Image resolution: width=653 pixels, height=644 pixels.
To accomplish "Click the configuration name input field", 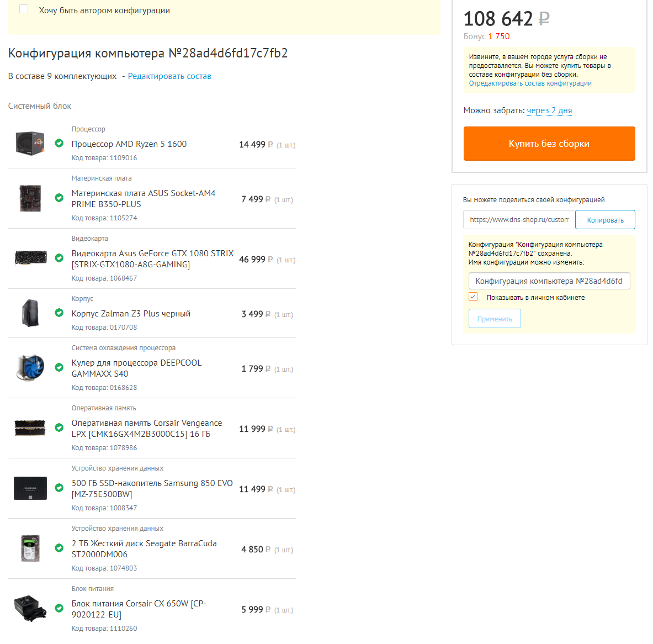I will click(549, 281).
